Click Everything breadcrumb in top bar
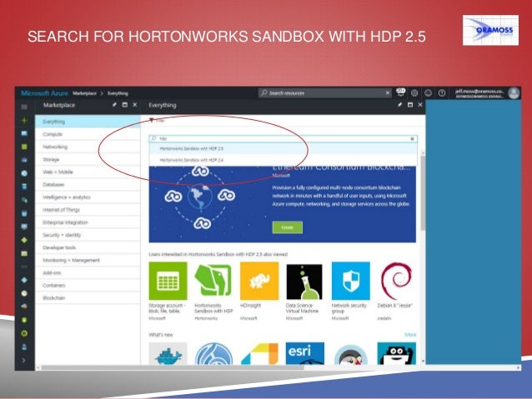The image size is (532, 399). click(x=118, y=93)
